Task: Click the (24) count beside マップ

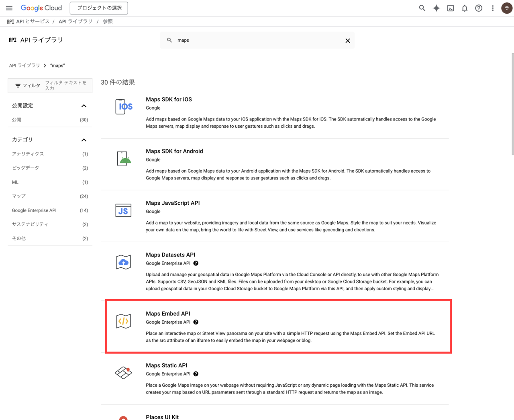Action: click(x=84, y=196)
